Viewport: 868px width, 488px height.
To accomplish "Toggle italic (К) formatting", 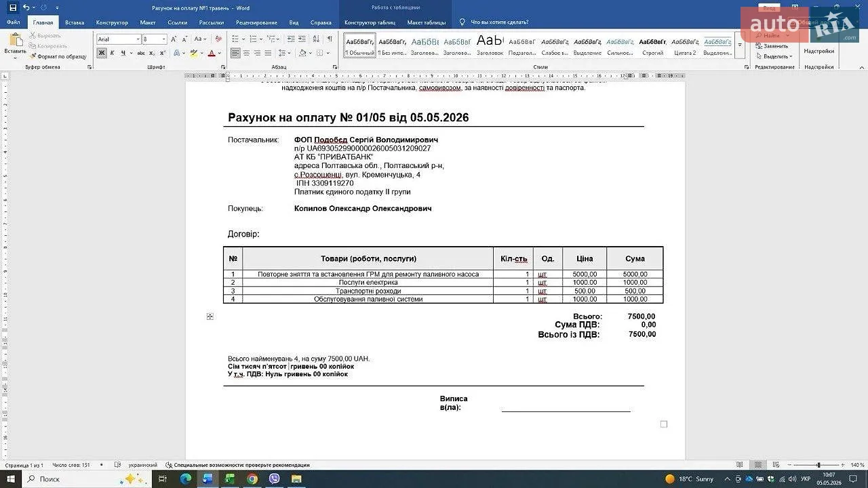I will 112,53.
